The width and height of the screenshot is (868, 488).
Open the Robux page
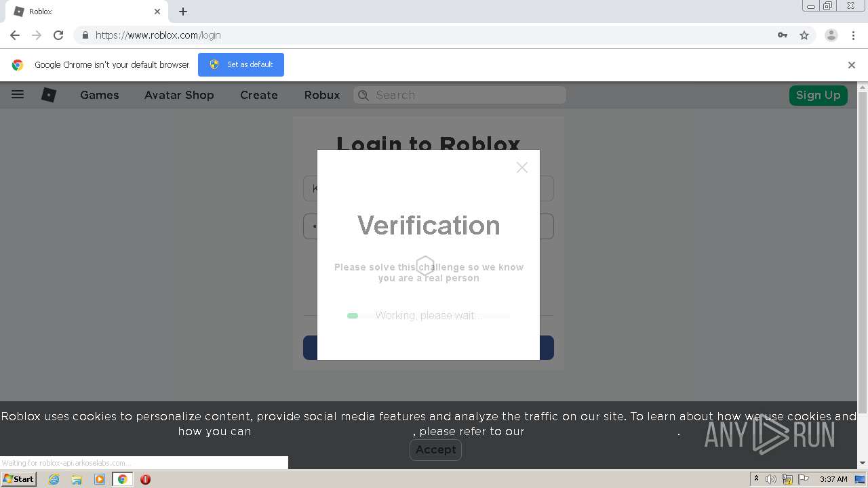(x=322, y=95)
